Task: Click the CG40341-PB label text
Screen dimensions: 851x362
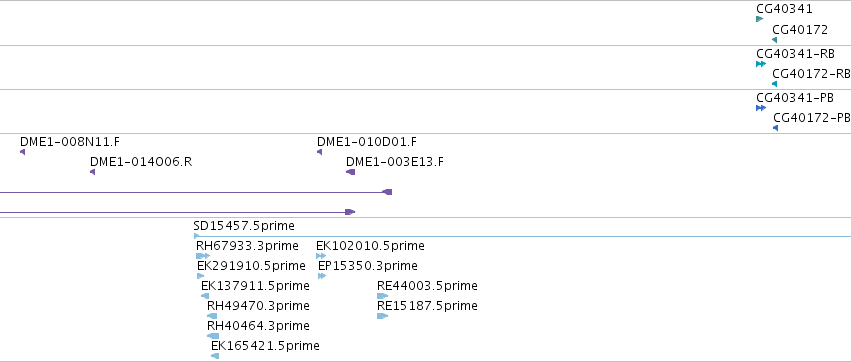Action: (x=795, y=98)
